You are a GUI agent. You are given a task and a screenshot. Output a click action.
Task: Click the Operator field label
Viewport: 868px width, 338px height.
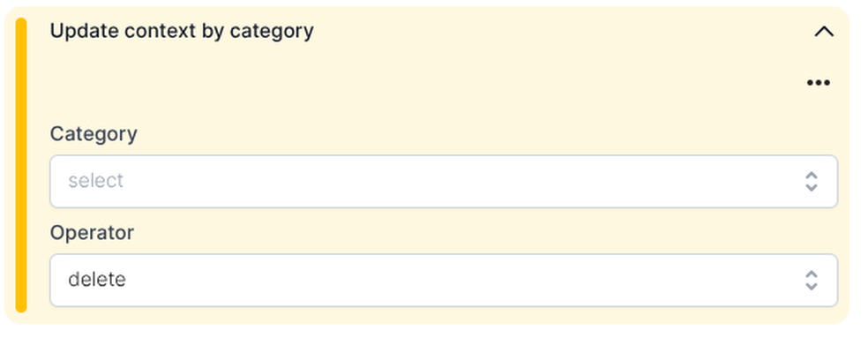pos(92,232)
